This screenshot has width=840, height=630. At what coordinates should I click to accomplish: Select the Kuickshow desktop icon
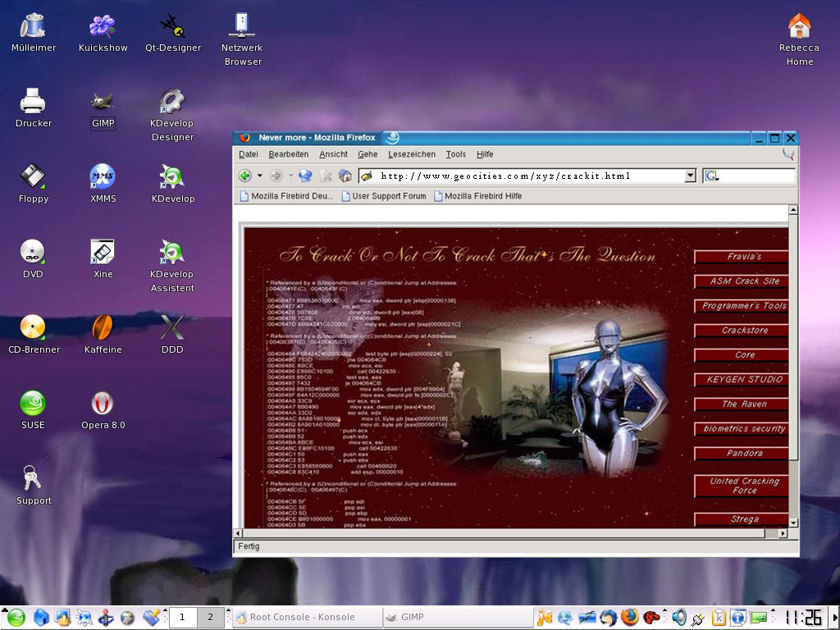[x=103, y=32]
